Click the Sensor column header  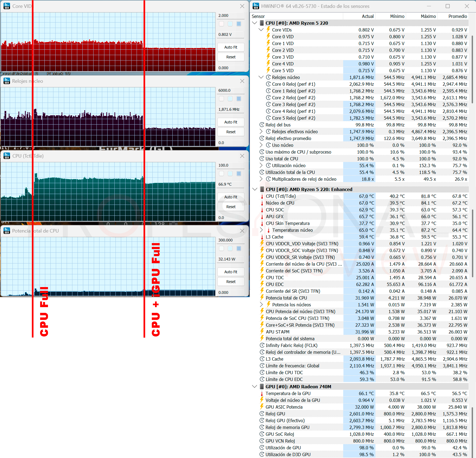(297, 16)
